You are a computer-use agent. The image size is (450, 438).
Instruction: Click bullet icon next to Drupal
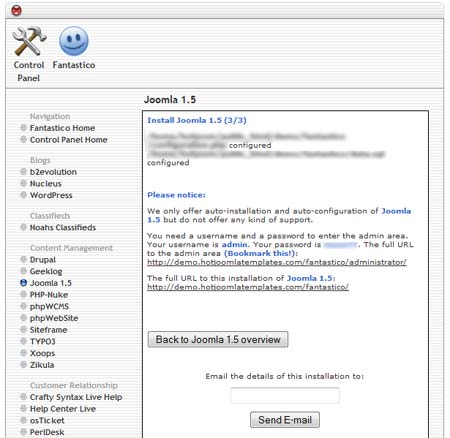click(x=23, y=259)
